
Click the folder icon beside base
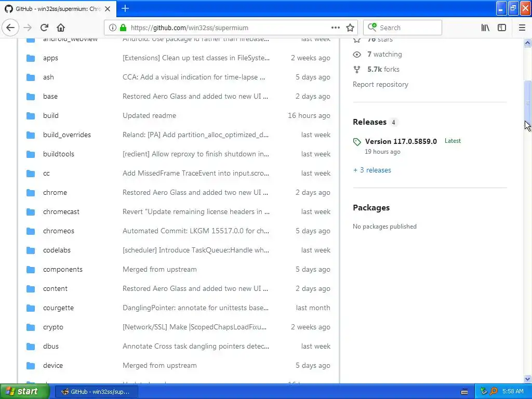(x=31, y=96)
